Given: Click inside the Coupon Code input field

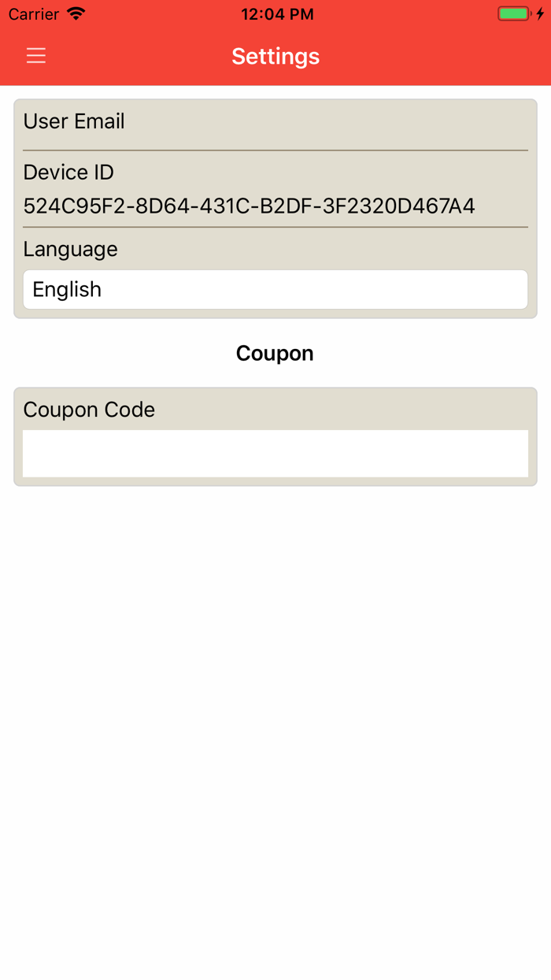Looking at the screenshot, I should pyautogui.click(x=275, y=454).
